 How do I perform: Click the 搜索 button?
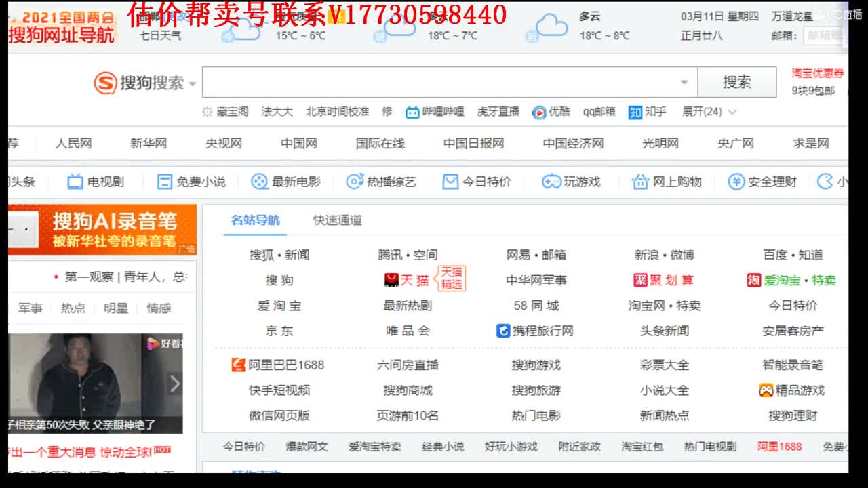pyautogui.click(x=737, y=82)
